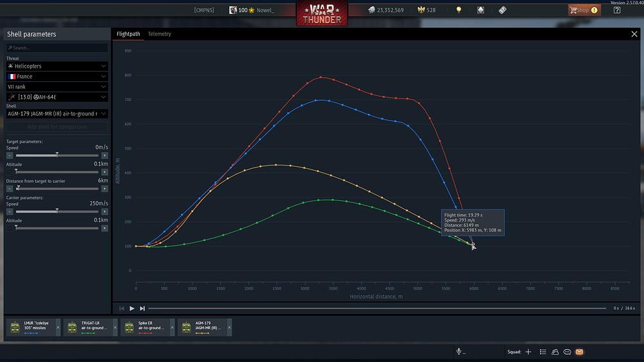Click the shell Search input field
644x362 pixels.
click(x=57, y=48)
